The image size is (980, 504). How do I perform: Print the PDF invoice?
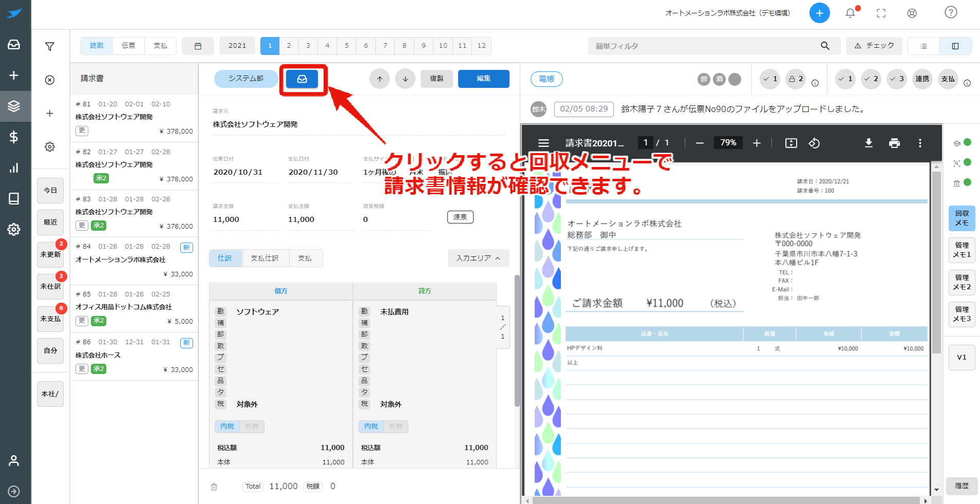(x=894, y=143)
